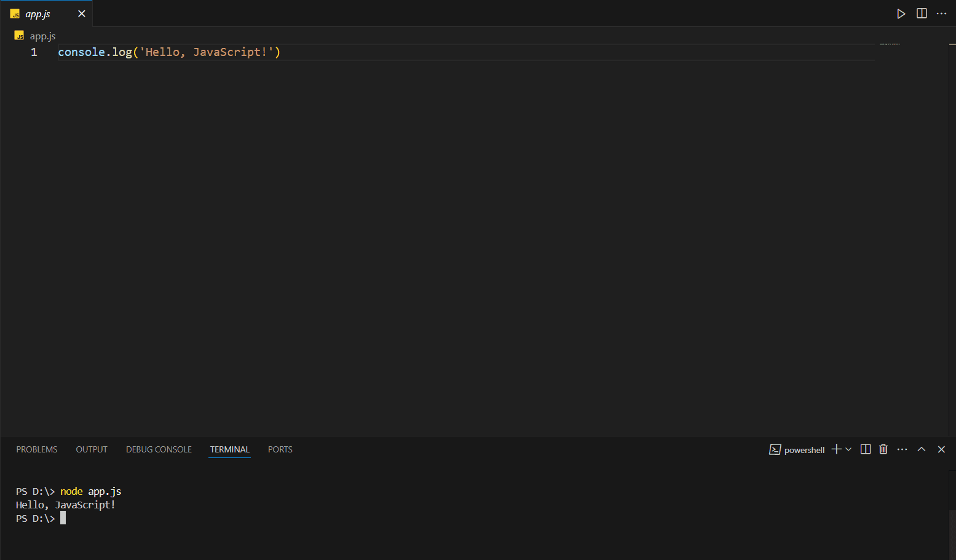Click line number 1 in the gutter
This screenshot has width=956, height=560.
[34, 52]
